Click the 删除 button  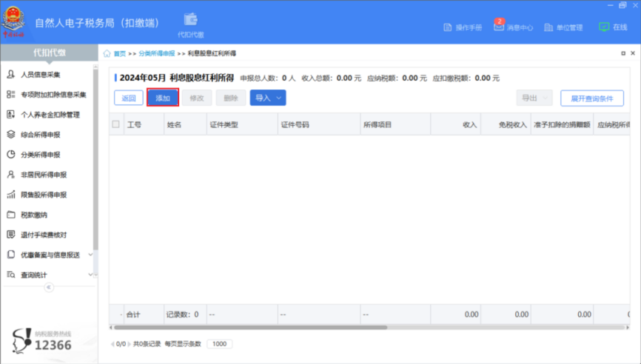pos(230,98)
